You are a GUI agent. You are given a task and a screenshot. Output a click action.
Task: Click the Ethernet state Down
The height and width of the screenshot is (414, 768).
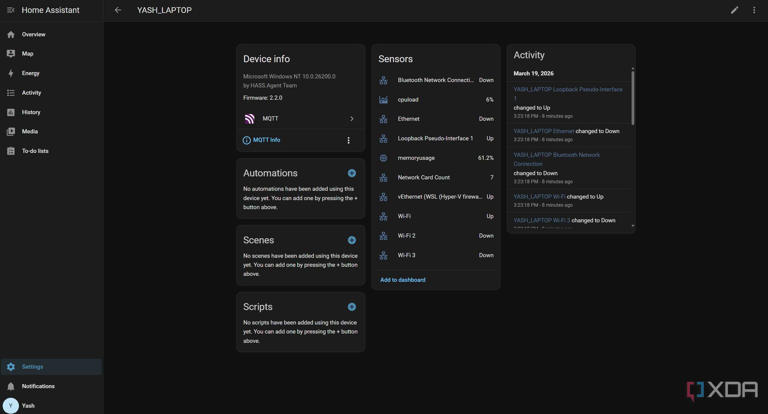486,119
